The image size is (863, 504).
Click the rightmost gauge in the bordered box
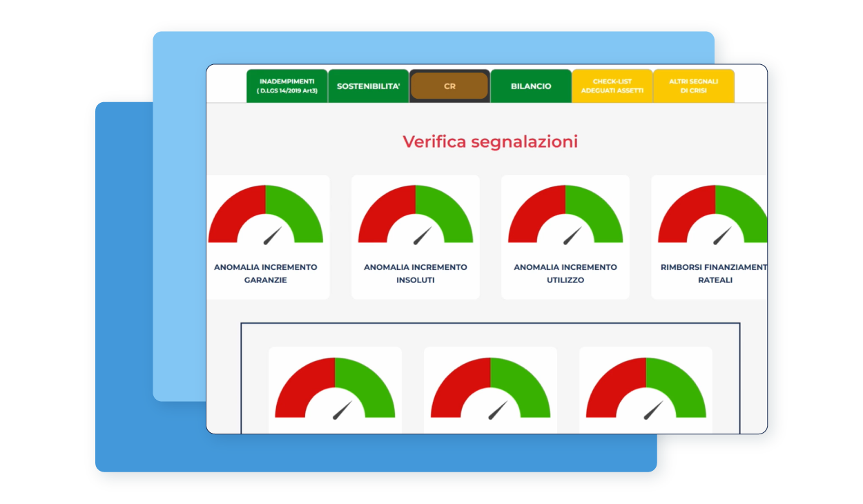click(646, 388)
